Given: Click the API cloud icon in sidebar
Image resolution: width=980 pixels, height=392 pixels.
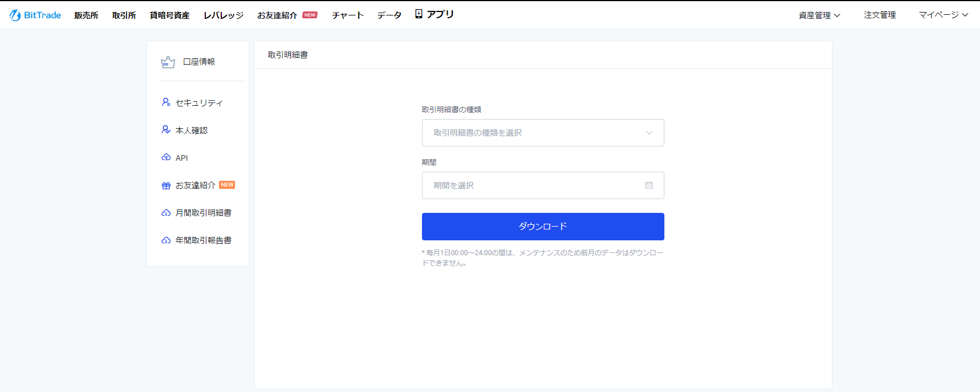Looking at the screenshot, I should (166, 157).
